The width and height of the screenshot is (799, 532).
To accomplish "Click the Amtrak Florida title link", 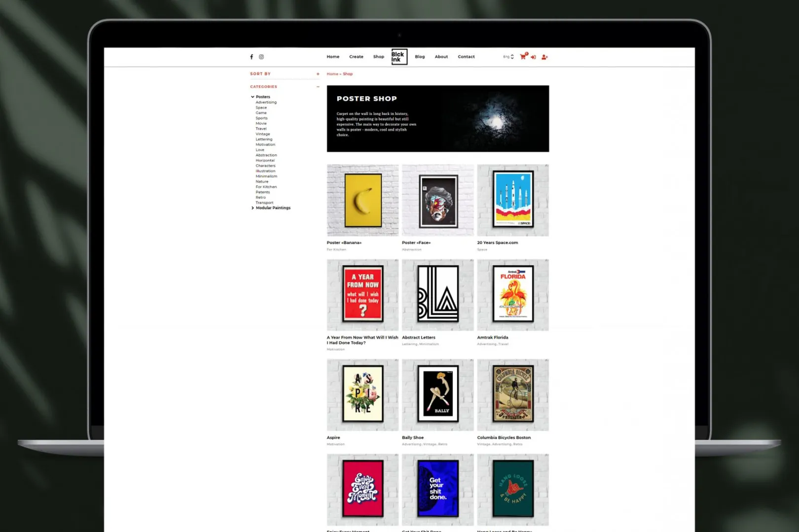I will coord(493,338).
